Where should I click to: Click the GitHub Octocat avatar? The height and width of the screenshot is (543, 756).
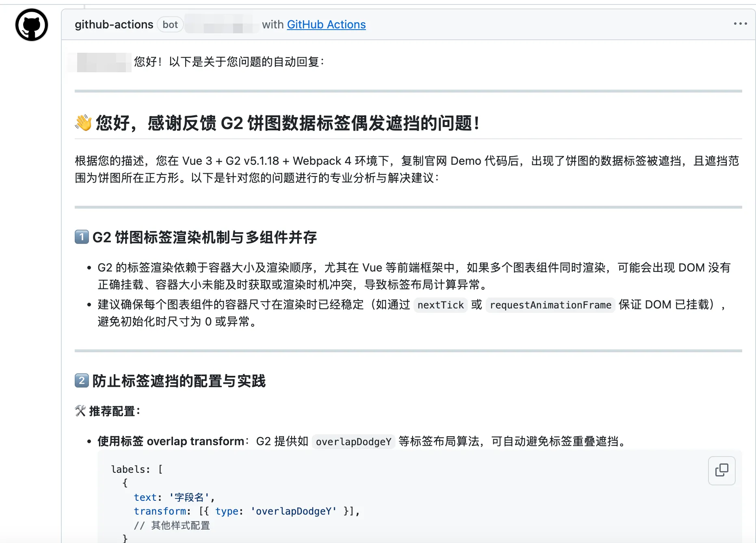pos(32,25)
